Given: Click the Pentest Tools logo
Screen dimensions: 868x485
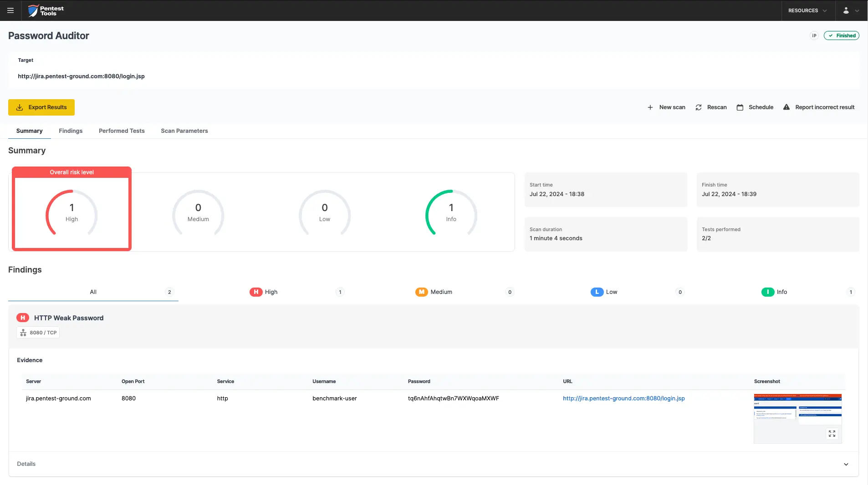Looking at the screenshot, I should 46,10.
